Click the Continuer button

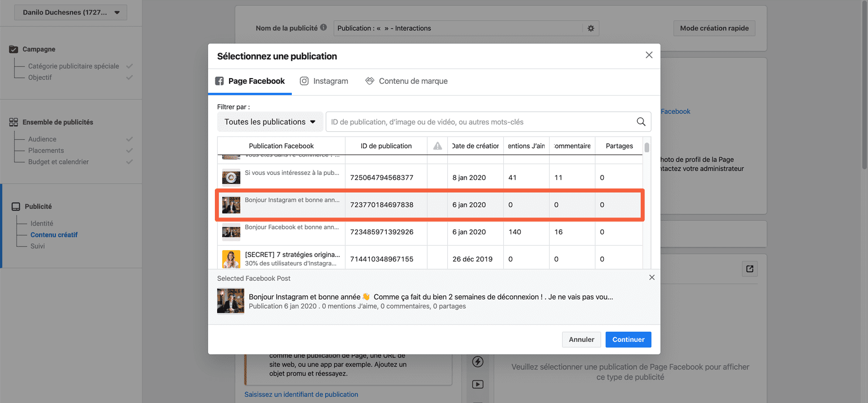click(628, 340)
